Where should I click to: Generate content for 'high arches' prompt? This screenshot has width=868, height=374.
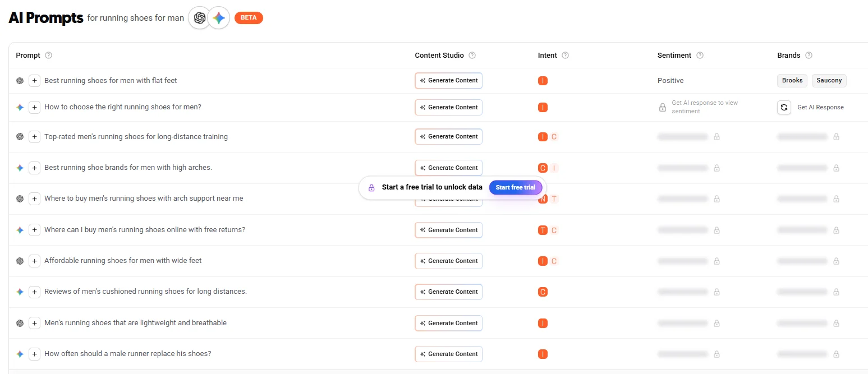pyautogui.click(x=448, y=168)
